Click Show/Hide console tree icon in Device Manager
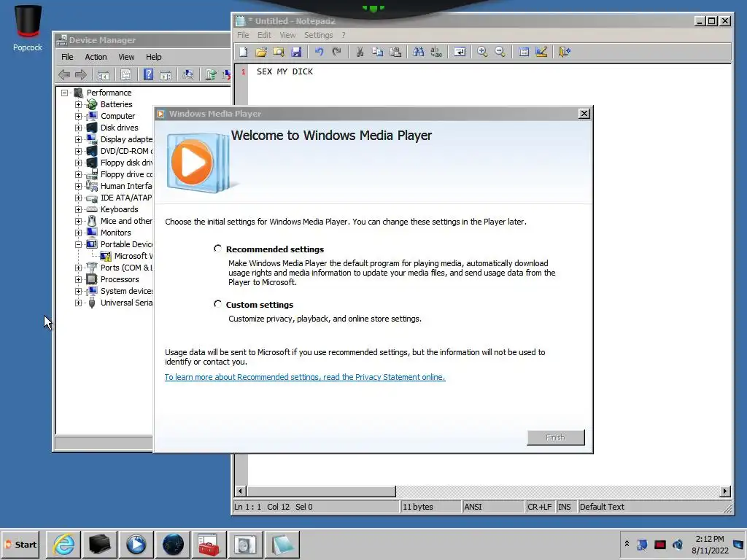This screenshot has height=560, width=747. pos(104,74)
